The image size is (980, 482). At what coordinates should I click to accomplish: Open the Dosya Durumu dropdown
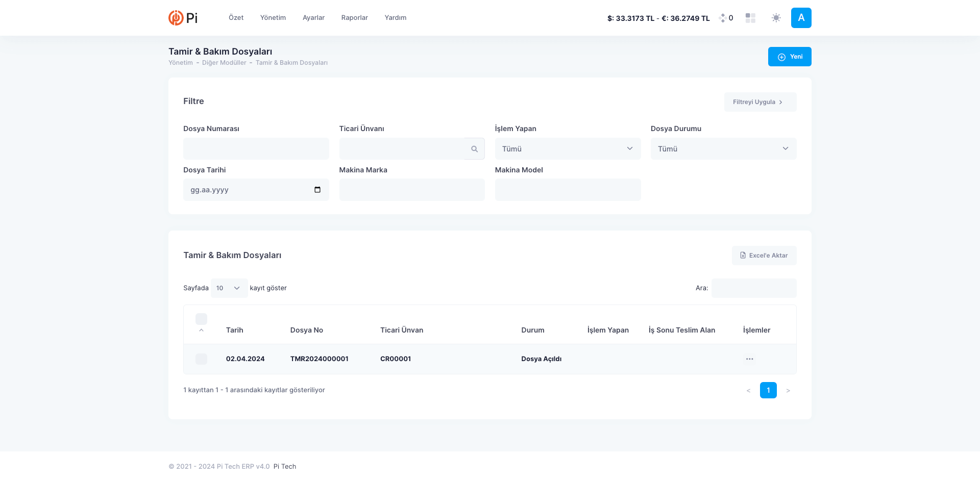723,149
